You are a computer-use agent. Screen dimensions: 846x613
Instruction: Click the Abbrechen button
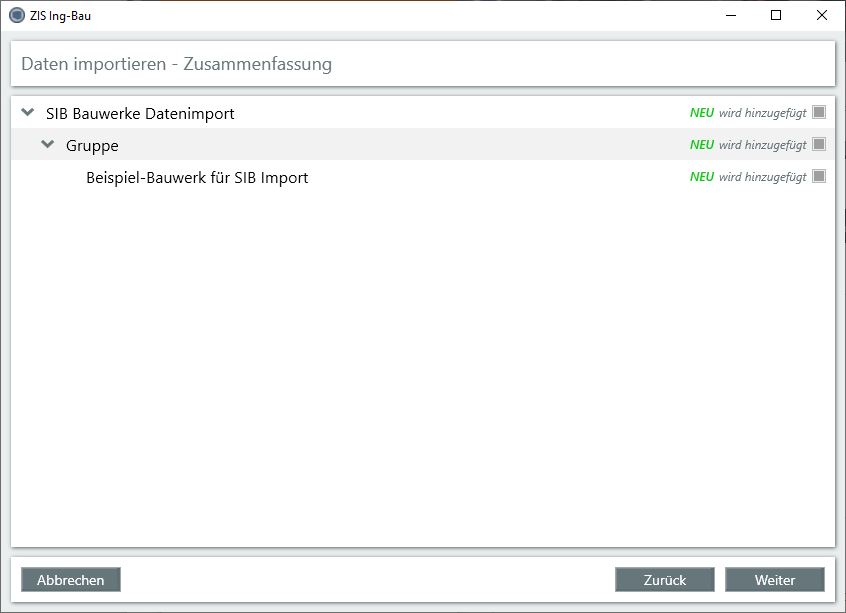point(71,580)
